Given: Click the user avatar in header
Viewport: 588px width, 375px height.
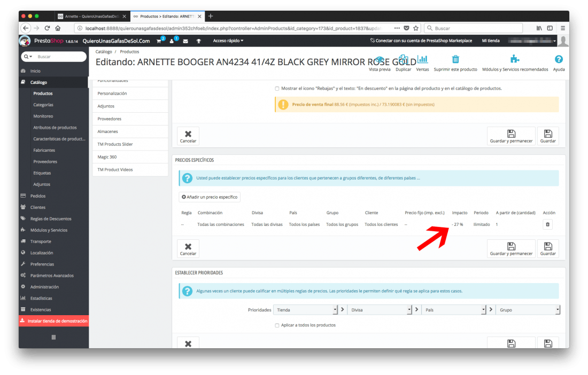Looking at the screenshot, I should [x=563, y=41].
